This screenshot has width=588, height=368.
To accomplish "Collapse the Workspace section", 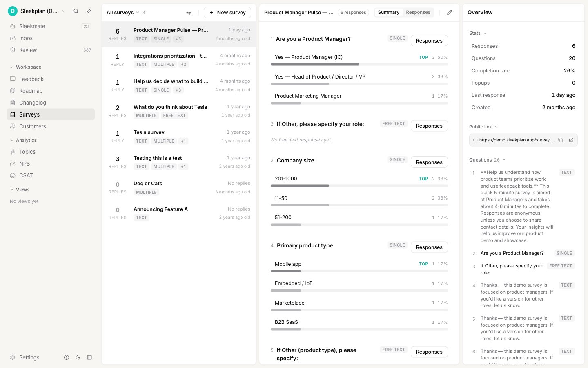I will point(26,67).
